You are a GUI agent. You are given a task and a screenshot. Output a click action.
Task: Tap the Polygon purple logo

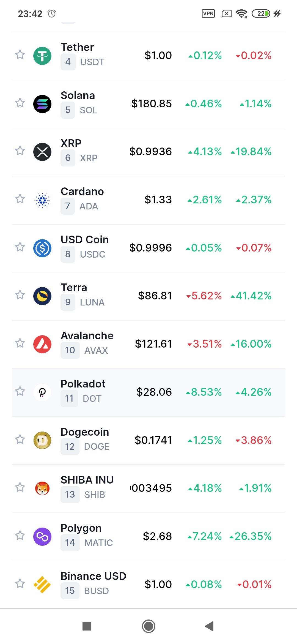42,537
